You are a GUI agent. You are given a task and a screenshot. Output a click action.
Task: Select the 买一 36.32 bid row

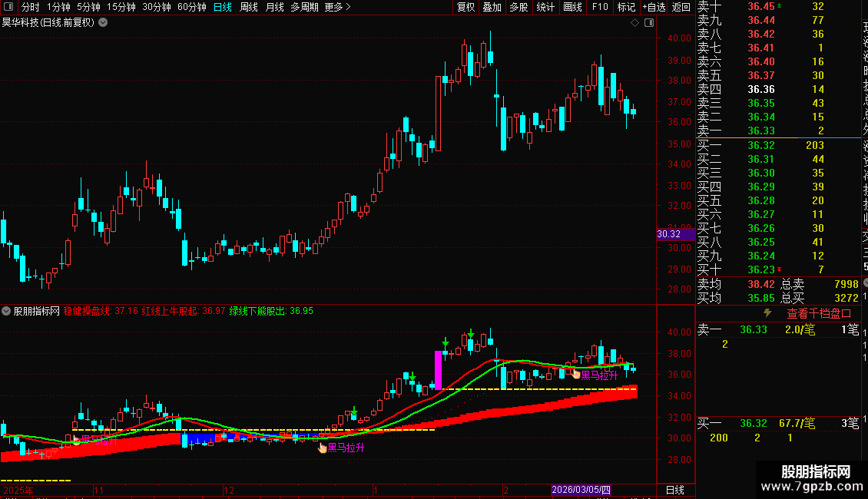[778, 145]
